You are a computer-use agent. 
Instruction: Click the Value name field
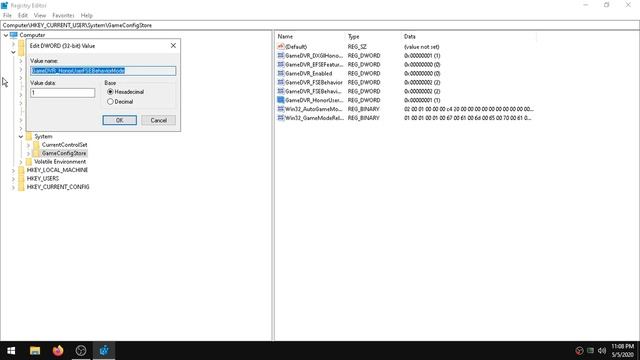pyautogui.click(x=103, y=71)
